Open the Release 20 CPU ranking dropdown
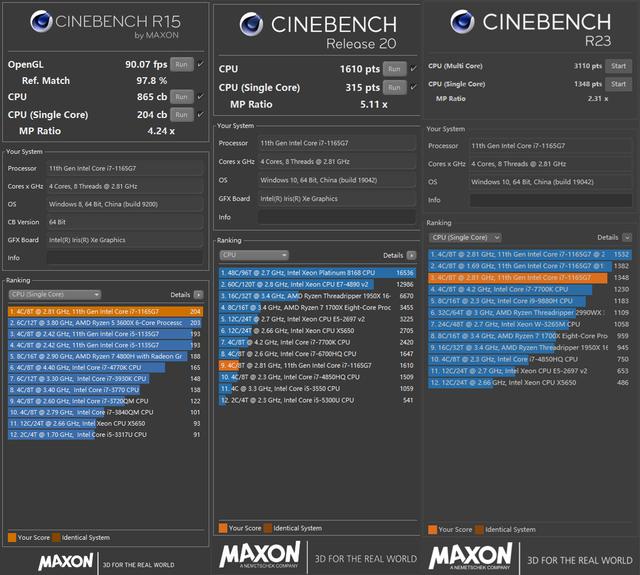Viewport: 640px width, 575px height. [254, 255]
